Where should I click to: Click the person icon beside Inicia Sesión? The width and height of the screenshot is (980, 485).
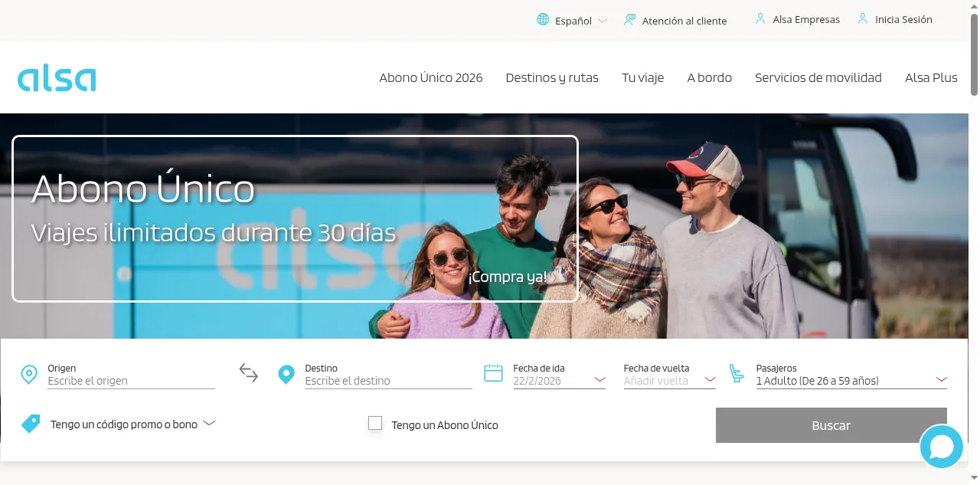click(863, 19)
